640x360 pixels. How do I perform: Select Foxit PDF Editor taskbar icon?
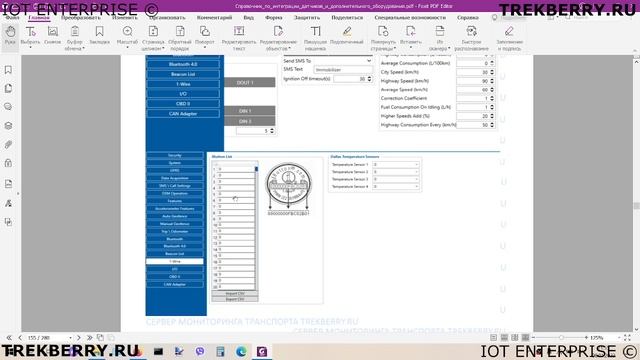262,351
